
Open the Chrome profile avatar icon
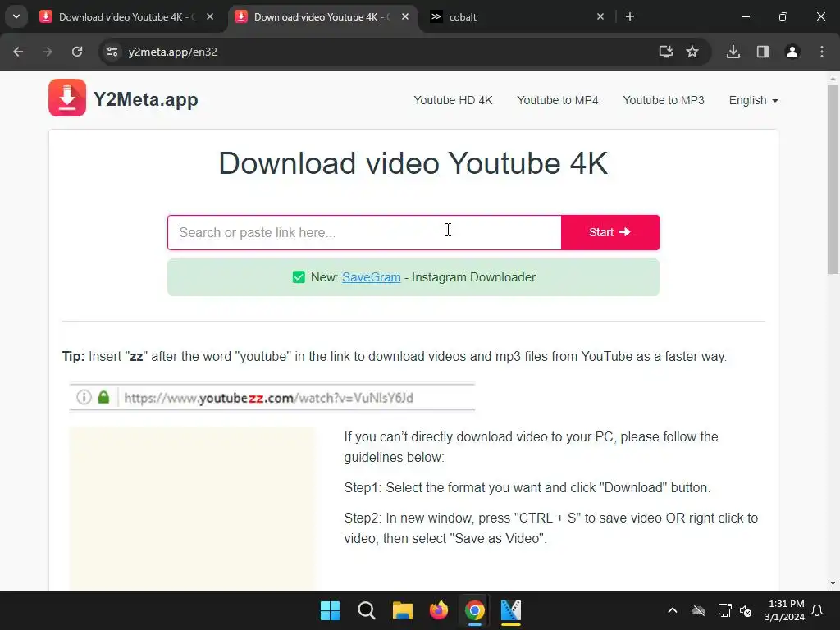pyautogui.click(x=792, y=52)
